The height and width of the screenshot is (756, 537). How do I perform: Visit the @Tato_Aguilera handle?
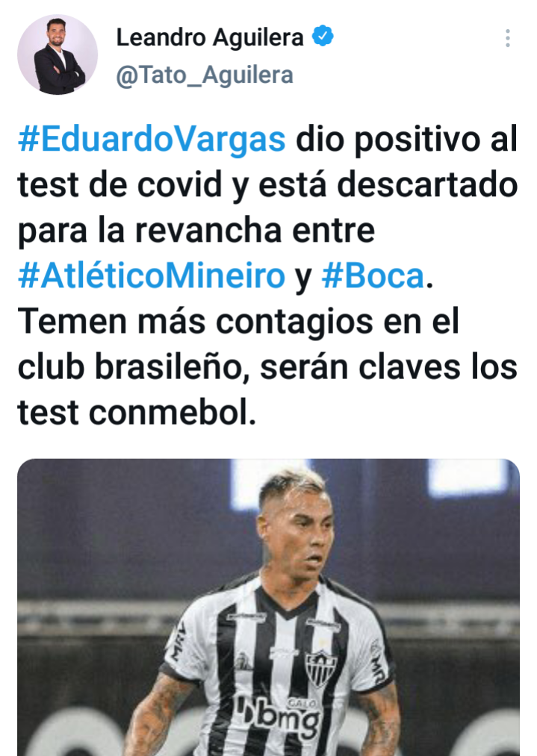click(205, 75)
